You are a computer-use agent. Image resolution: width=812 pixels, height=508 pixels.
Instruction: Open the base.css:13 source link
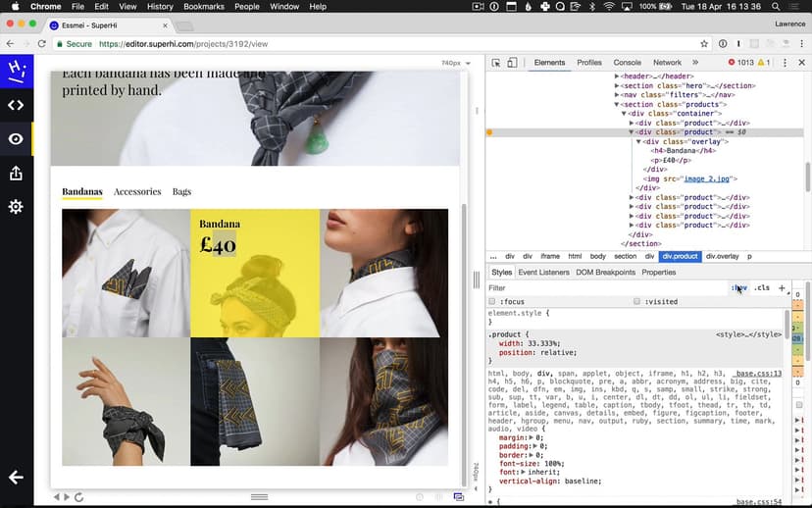click(x=759, y=374)
